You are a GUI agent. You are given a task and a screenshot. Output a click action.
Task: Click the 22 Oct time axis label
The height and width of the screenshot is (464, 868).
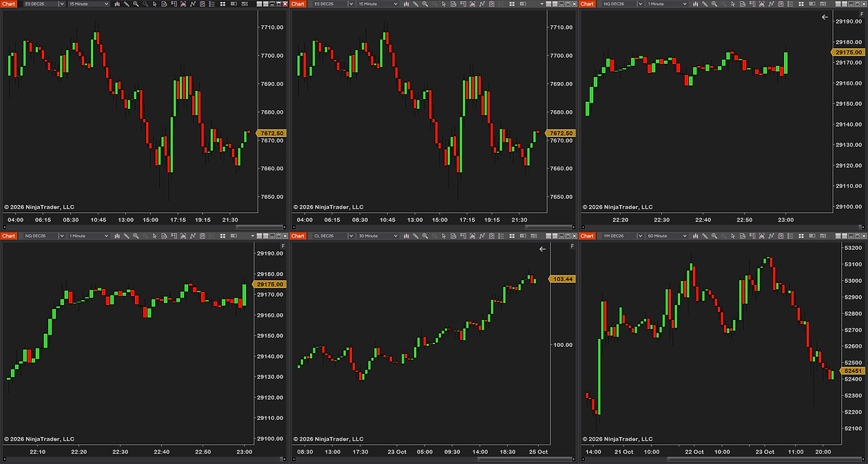point(693,452)
